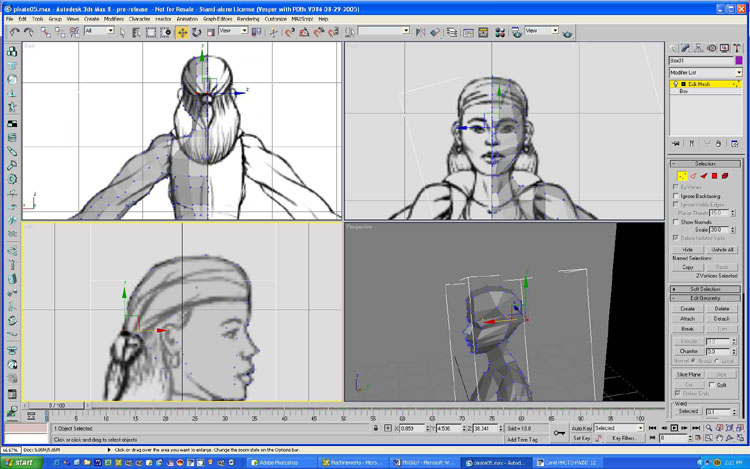
Task: Collapse the Edit Geometry rollout
Action: 706,298
